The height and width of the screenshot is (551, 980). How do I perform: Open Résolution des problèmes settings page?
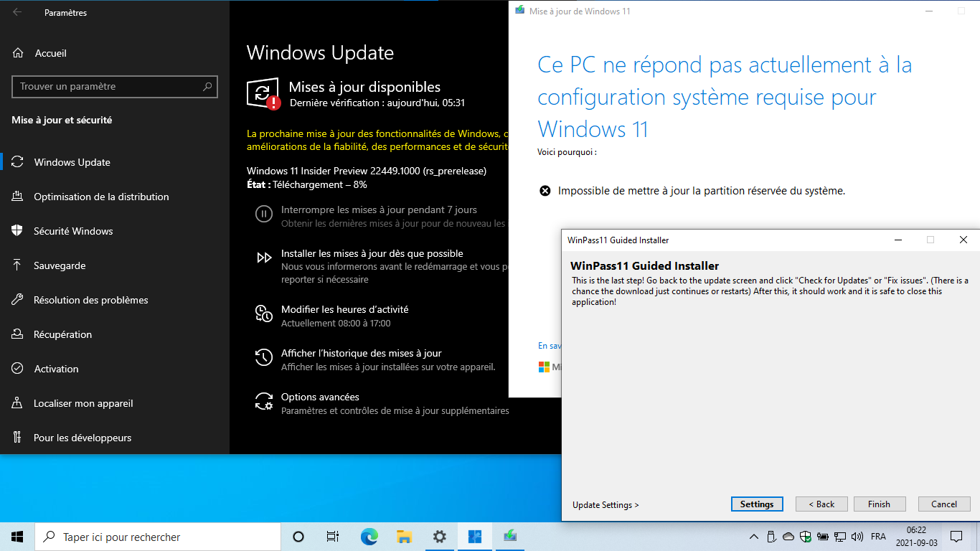coord(115,300)
